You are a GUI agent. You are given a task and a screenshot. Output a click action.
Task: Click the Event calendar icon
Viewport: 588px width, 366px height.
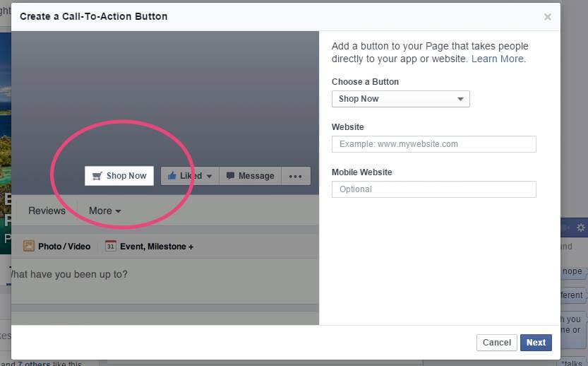111,247
